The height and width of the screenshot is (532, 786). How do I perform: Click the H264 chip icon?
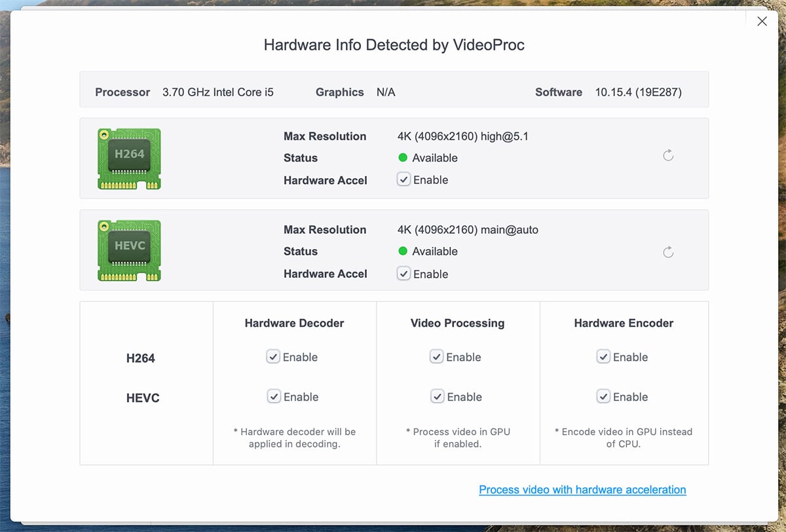coord(129,159)
